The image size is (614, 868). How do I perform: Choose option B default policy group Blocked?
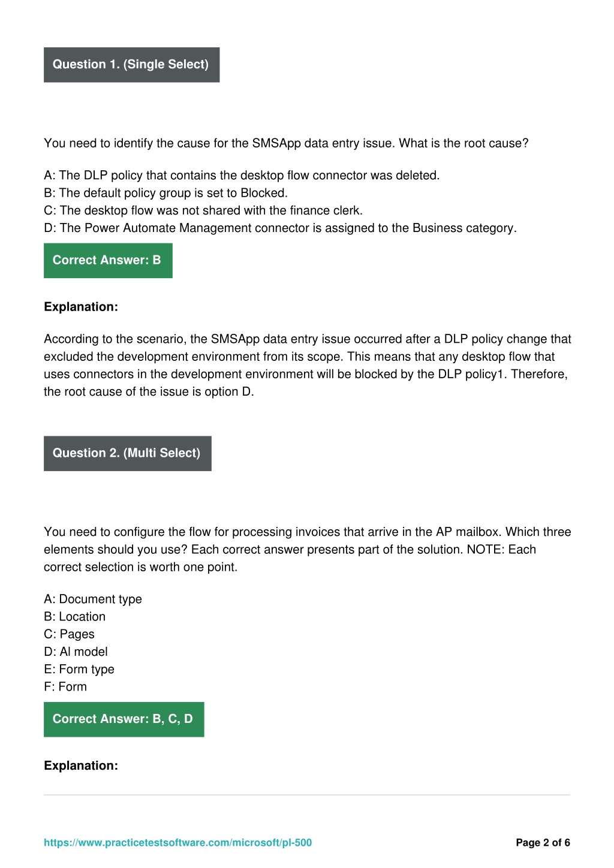tap(165, 192)
